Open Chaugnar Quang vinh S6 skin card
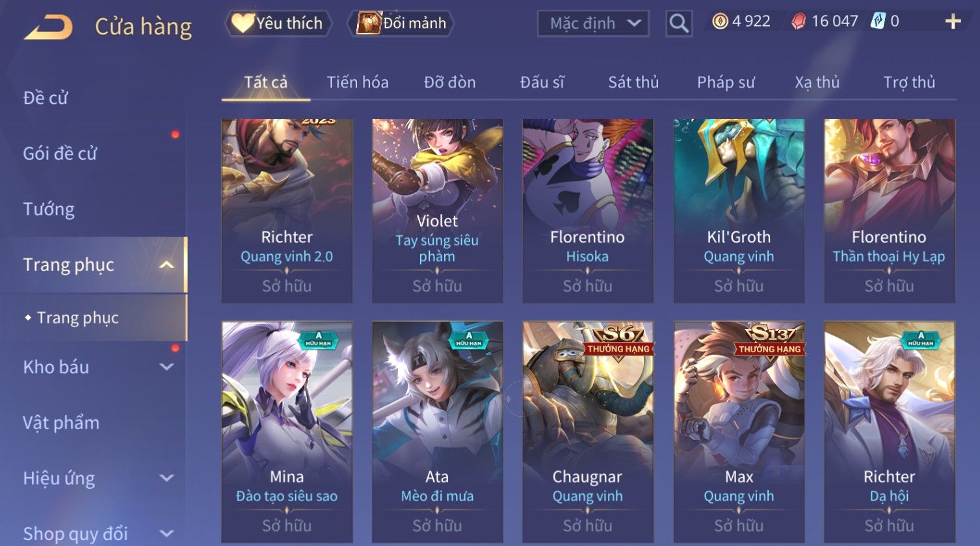The image size is (980, 546). 587,432
